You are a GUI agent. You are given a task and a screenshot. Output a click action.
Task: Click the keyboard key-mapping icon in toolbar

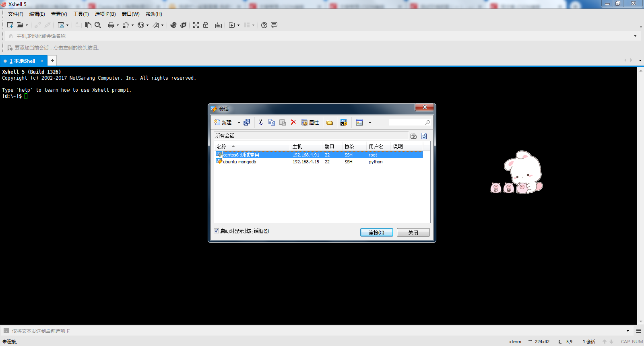point(219,25)
